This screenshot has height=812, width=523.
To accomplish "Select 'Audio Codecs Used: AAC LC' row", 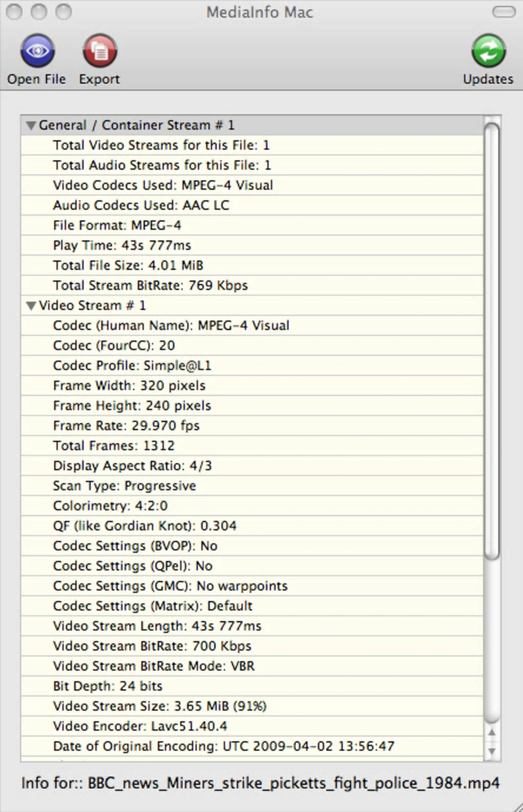I will coord(252,205).
